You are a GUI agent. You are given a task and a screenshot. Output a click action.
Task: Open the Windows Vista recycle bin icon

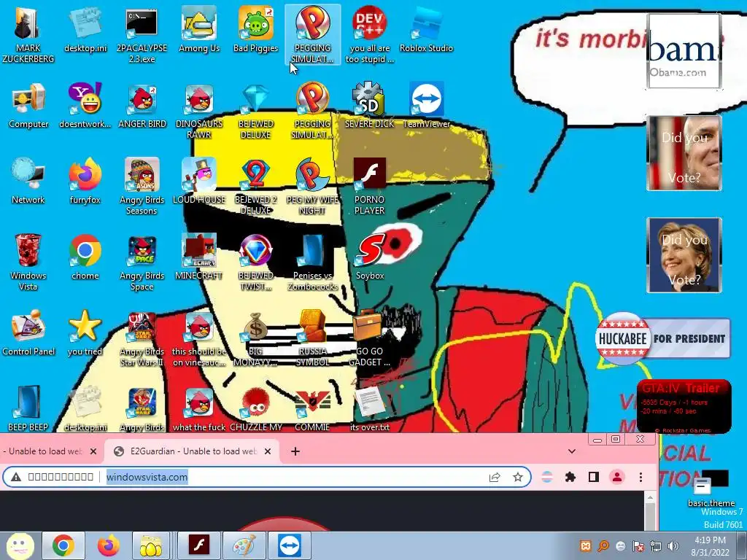(x=28, y=262)
